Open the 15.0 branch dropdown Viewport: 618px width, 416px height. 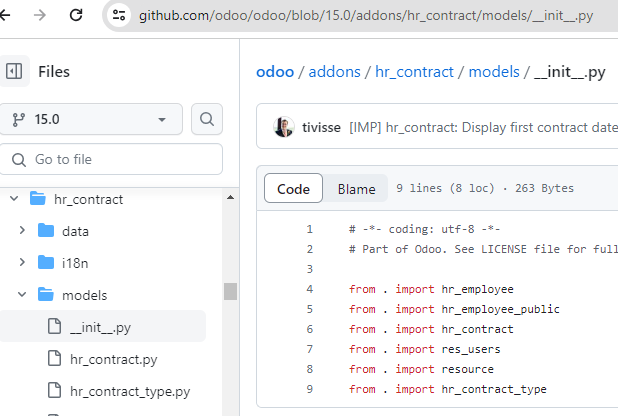(90, 119)
